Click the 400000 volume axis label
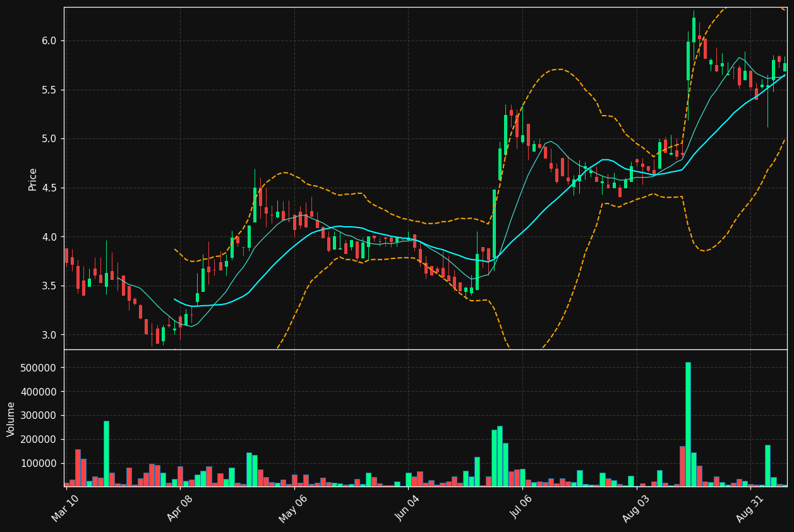The height and width of the screenshot is (532, 794). (x=39, y=392)
